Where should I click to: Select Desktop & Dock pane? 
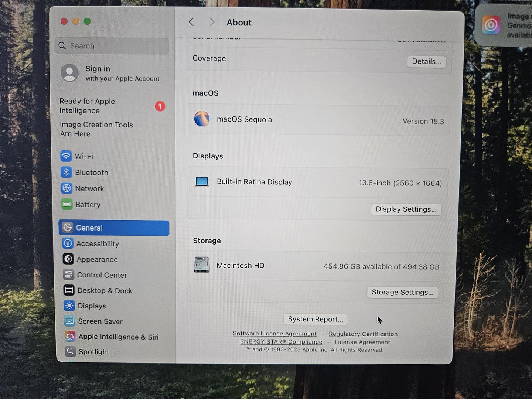[114, 290]
